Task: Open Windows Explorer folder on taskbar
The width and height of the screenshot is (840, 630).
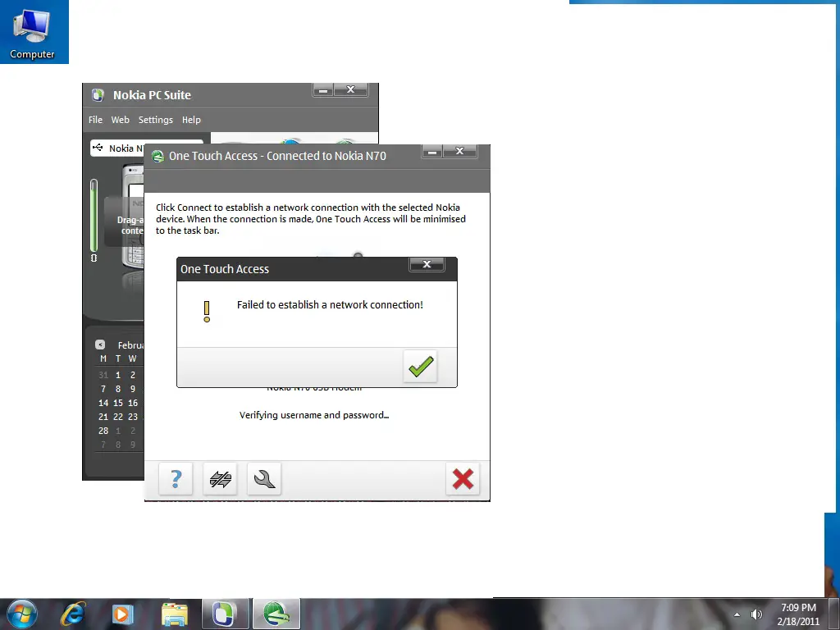Action: [175, 614]
